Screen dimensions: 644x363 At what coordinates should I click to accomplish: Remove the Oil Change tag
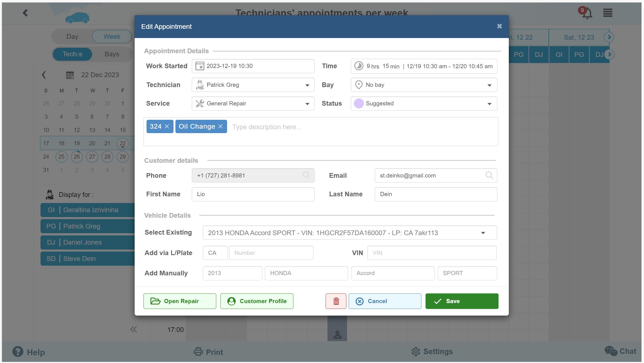221,126
